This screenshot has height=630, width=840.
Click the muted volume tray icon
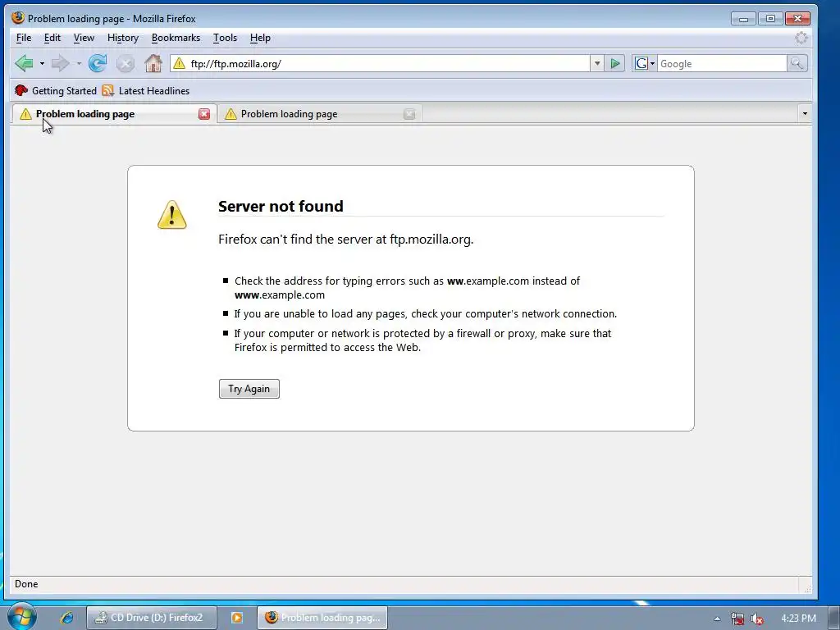(757, 619)
